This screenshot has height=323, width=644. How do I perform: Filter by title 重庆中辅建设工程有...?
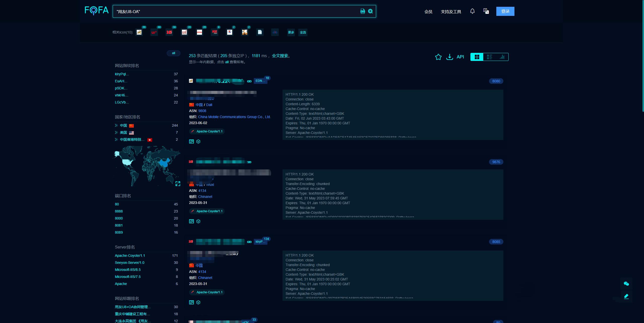132,314
